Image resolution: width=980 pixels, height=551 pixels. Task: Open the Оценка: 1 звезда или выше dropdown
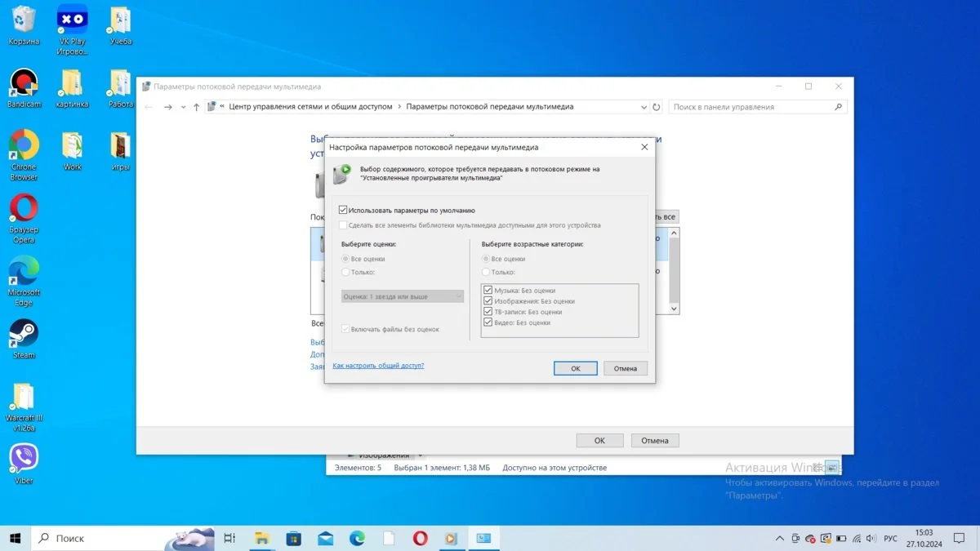click(x=402, y=296)
